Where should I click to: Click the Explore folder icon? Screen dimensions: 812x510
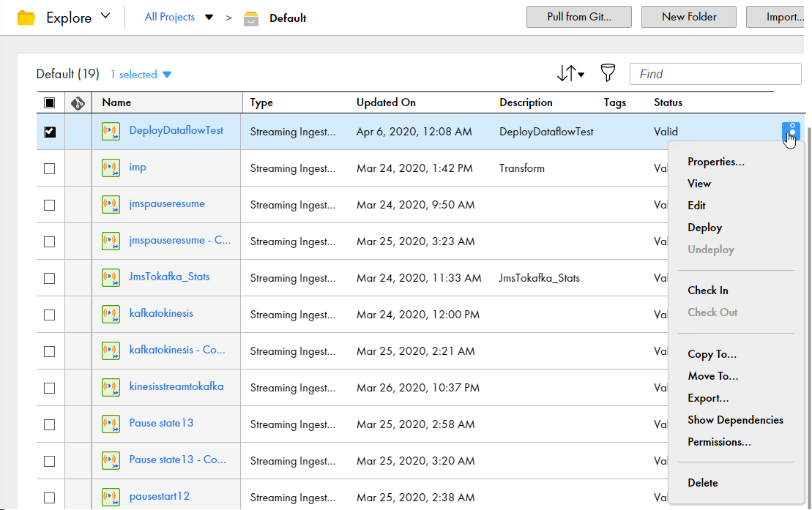[26, 18]
